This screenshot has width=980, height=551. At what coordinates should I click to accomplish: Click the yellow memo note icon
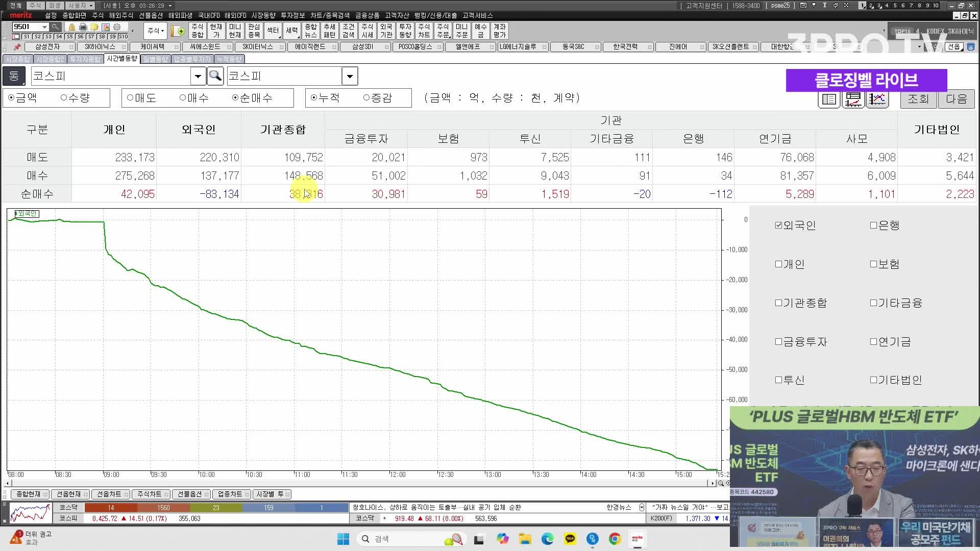[94, 27]
